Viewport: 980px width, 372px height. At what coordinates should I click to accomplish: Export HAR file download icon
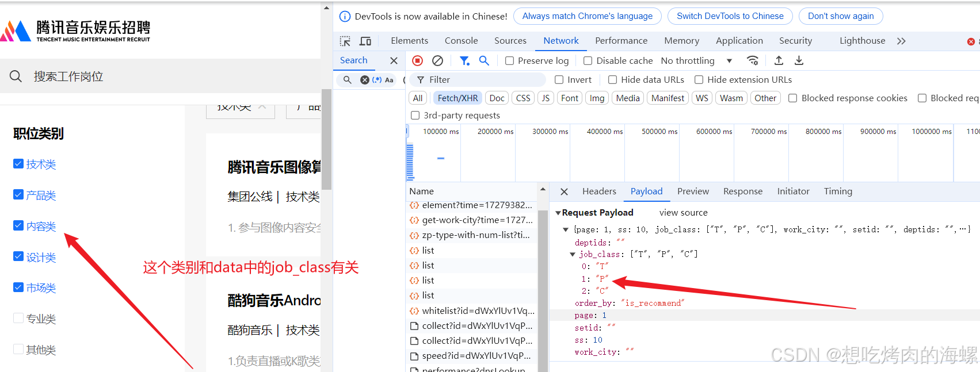pos(799,60)
